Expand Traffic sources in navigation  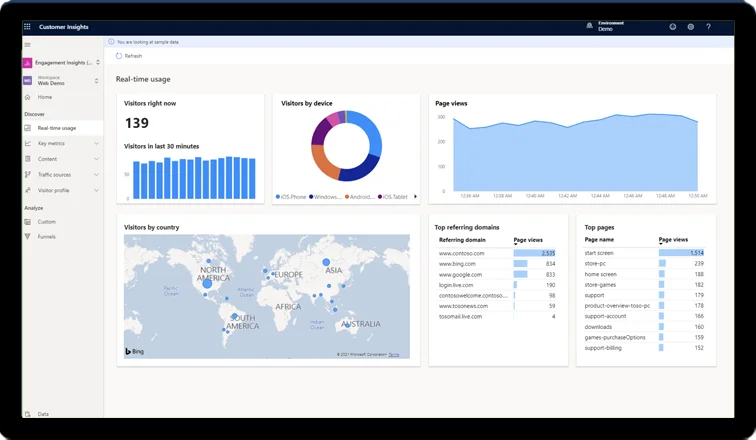[x=96, y=175]
